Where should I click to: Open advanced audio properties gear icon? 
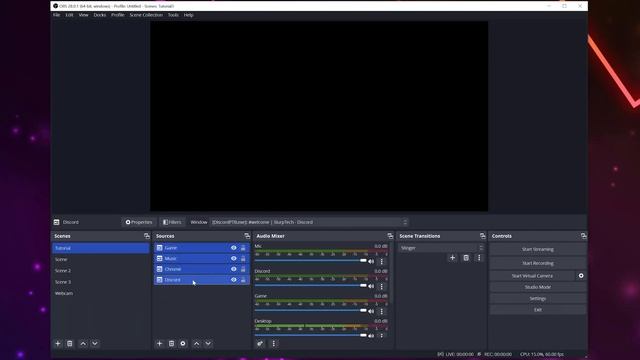(x=260, y=344)
